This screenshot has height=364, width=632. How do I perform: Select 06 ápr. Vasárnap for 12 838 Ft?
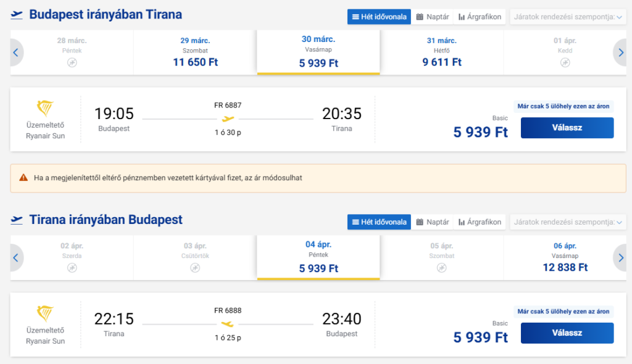tap(565, 258)
